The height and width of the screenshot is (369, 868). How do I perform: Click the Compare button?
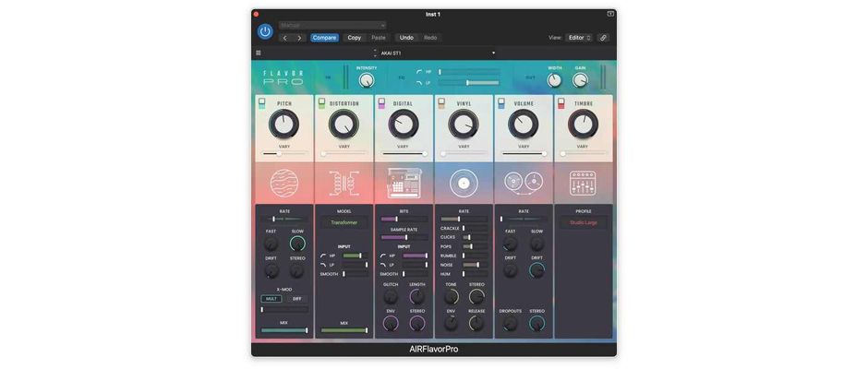point(324,38)
